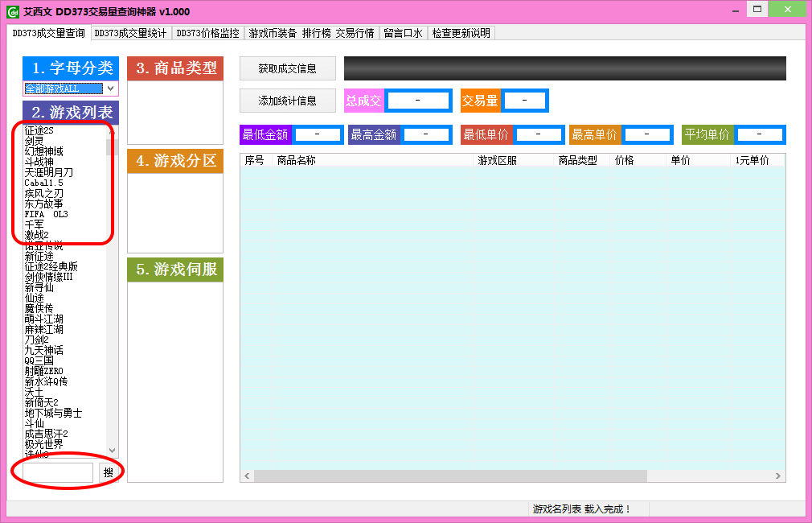Switch to DD373成交量查询 tab

[x=49, y=33]
